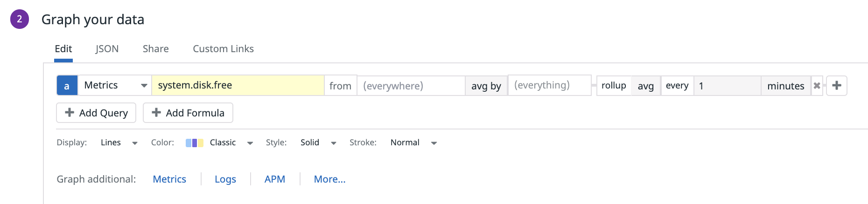Click the Add Query button

(96, 113)
